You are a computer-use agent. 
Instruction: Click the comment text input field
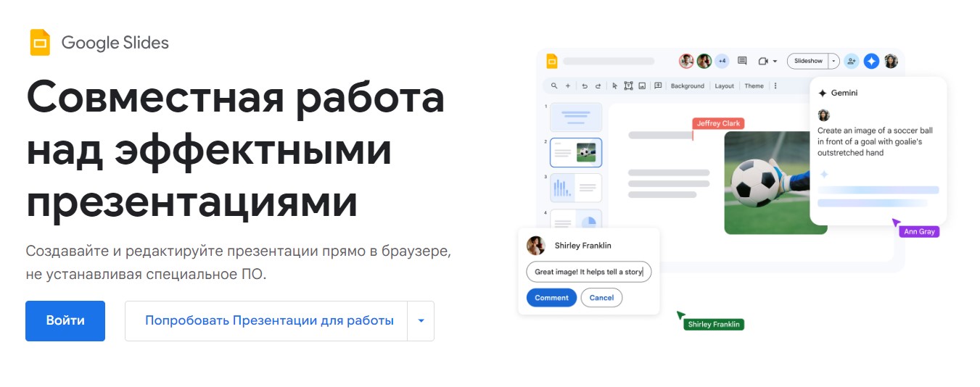[x=588, y=272]
